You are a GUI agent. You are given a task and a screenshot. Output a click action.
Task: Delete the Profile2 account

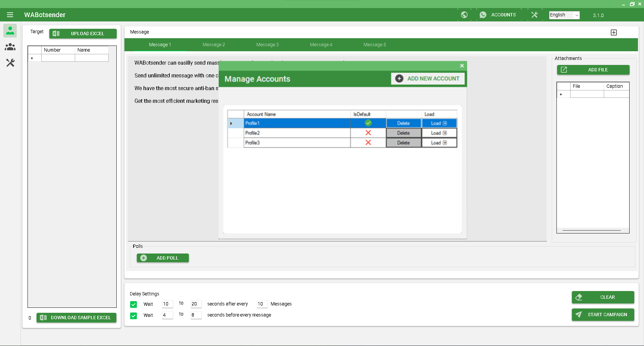click(404, 133)
